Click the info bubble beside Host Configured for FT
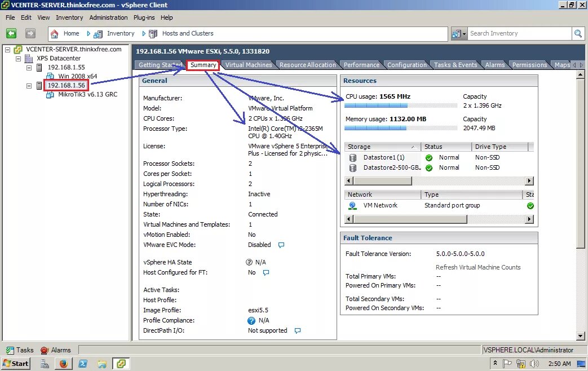 266,273
